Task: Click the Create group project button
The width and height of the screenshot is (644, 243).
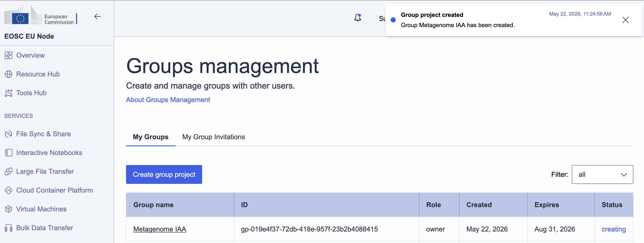Action: [x=164, y=174]
